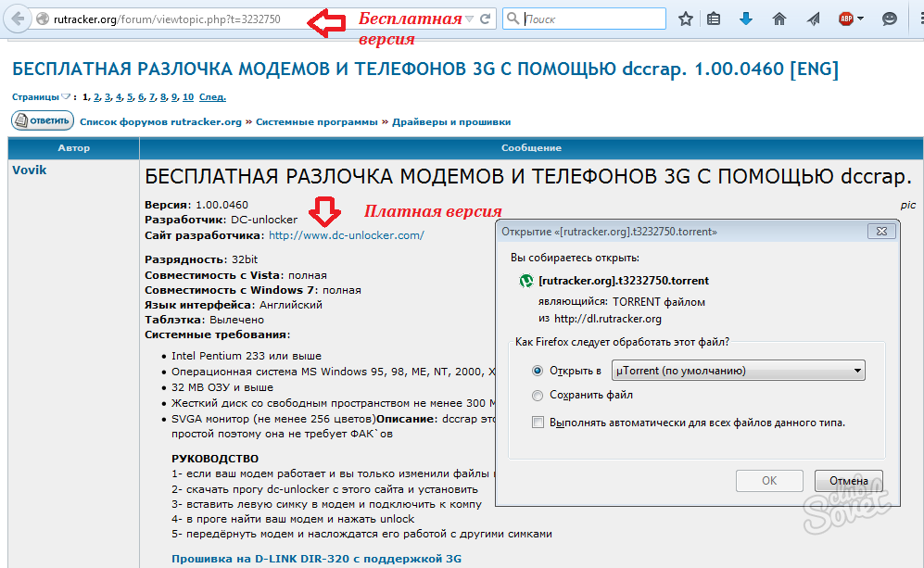Open the µTorrent application dropdown
The width and height of the screenshot is (924, 568).
(x=738, y=370)
